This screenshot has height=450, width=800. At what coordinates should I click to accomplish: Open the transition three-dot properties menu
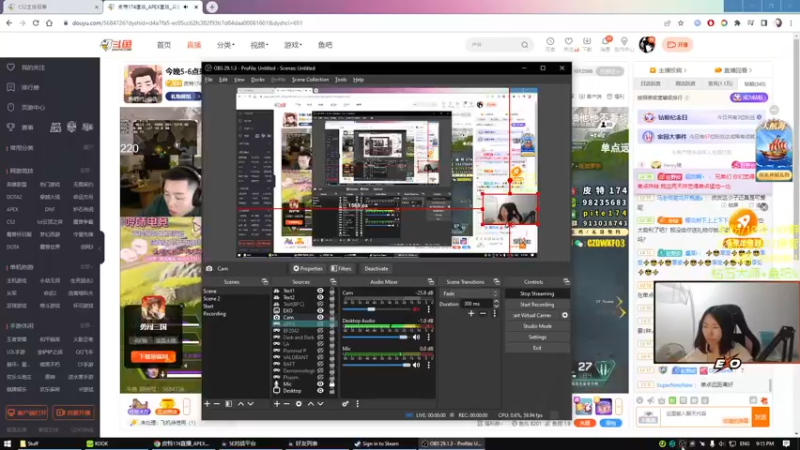494,313
